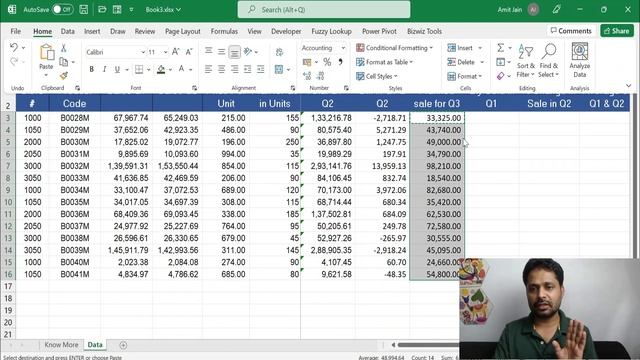The image size is (640, 360).
Task: Increase font size with larger A icon
Action: tap(176, 52)
